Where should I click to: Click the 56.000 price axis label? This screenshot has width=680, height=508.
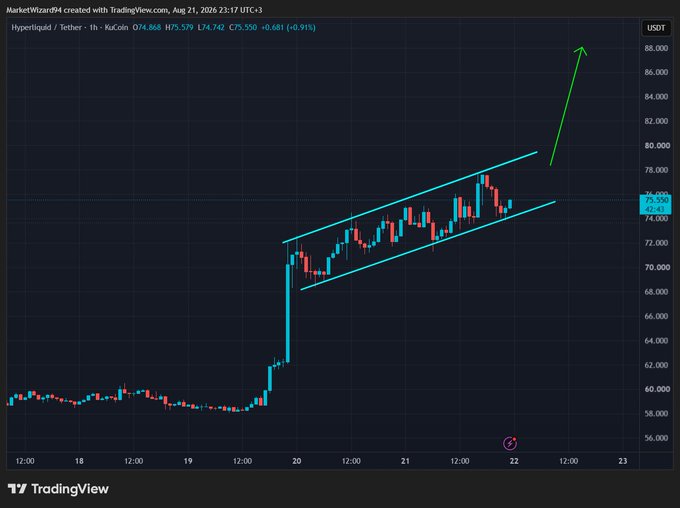tap(656, 438)
